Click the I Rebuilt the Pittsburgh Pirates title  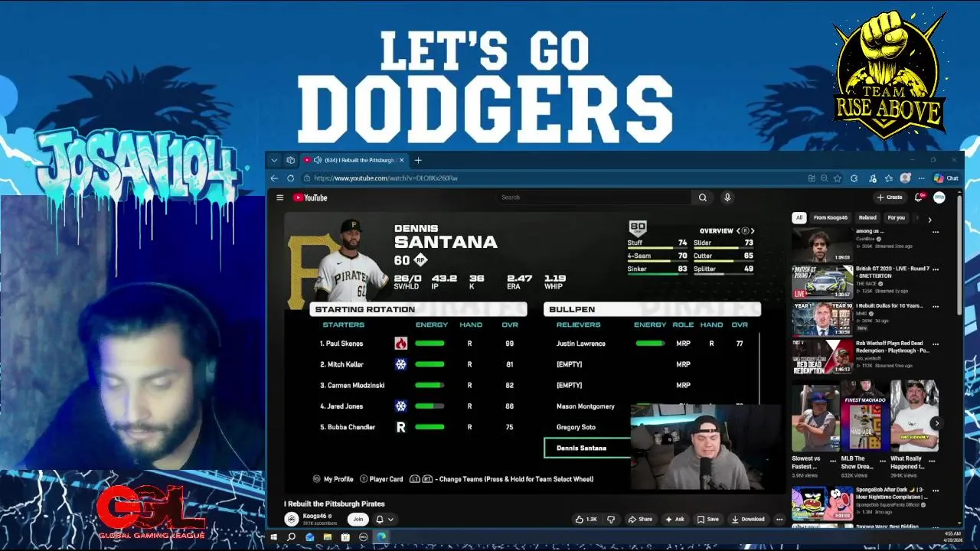335,504
